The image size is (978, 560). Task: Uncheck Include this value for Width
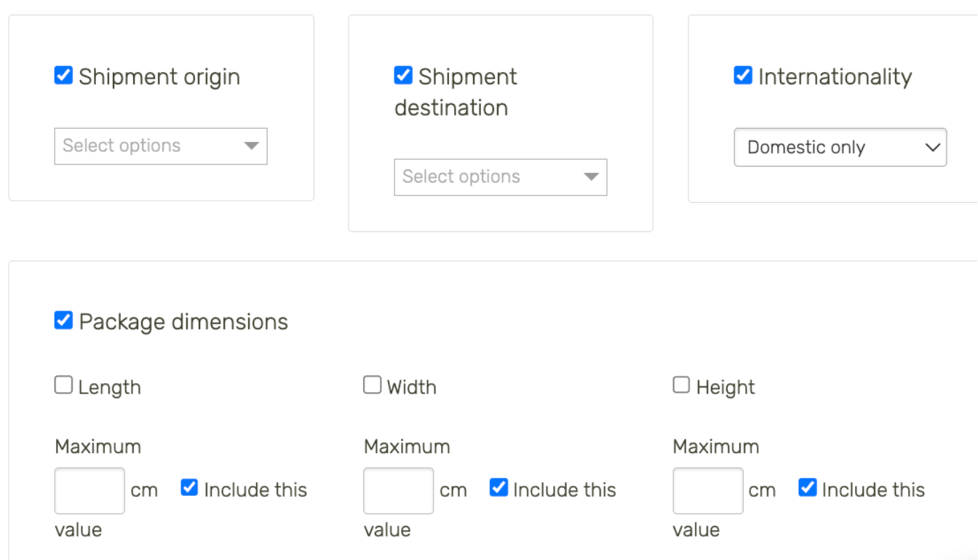pyautogui.click(x=498, y=488)
